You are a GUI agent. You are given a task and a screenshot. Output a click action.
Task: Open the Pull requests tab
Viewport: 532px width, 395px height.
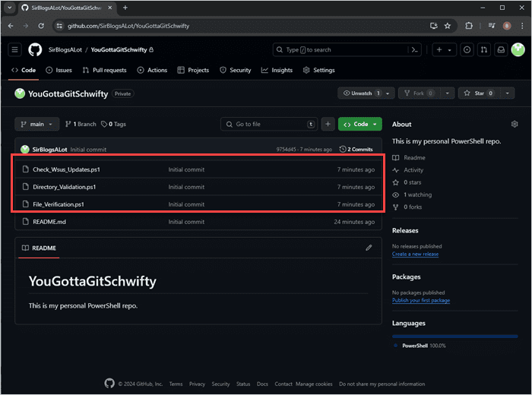coord(105,70)
